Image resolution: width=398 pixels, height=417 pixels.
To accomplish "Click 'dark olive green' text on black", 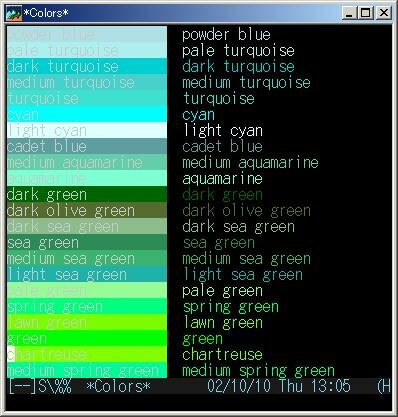I will pos(246,211).
